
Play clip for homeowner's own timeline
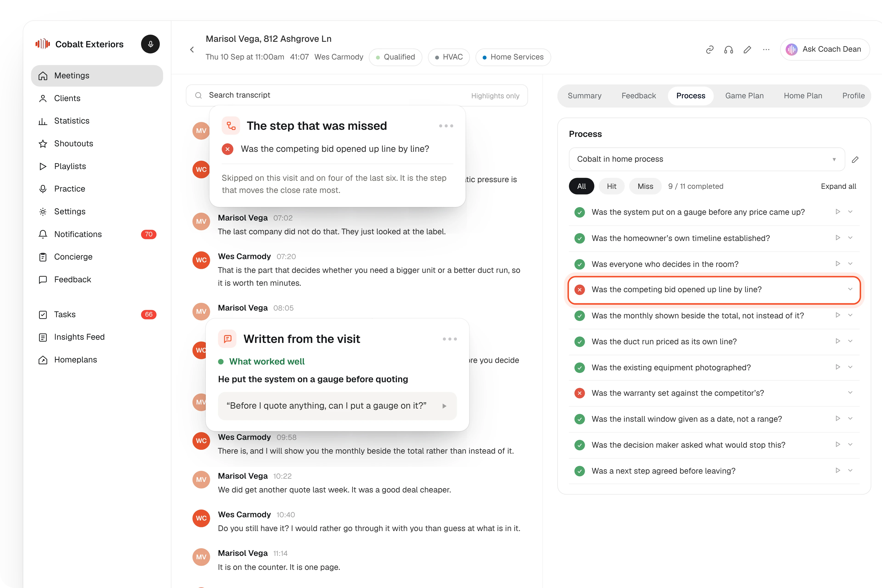pyautogui.click(x=838, y=238)
